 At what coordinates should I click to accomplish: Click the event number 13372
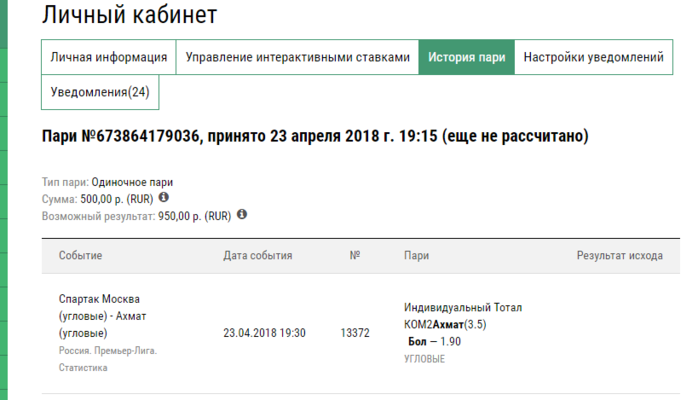pos(355,333)
